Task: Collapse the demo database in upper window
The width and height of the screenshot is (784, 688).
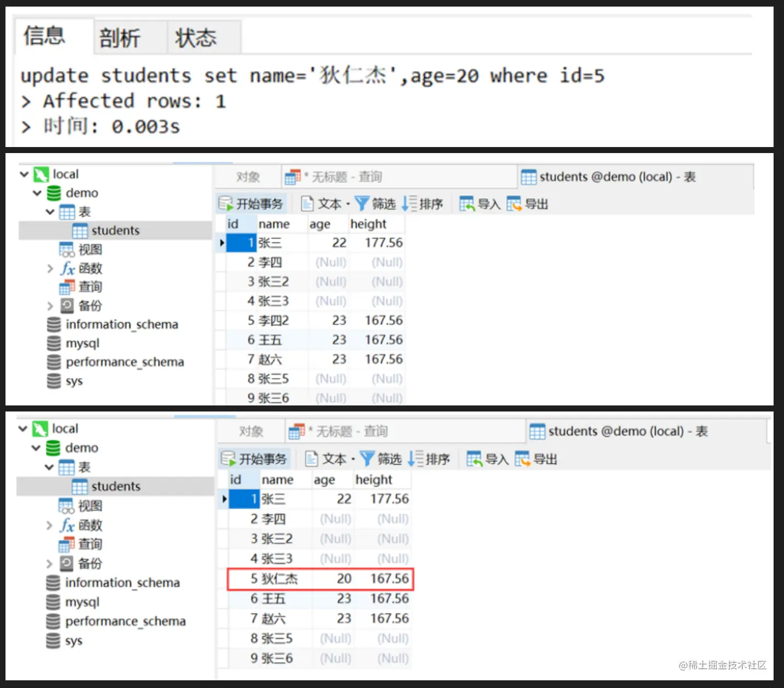Action: (37, 193)
